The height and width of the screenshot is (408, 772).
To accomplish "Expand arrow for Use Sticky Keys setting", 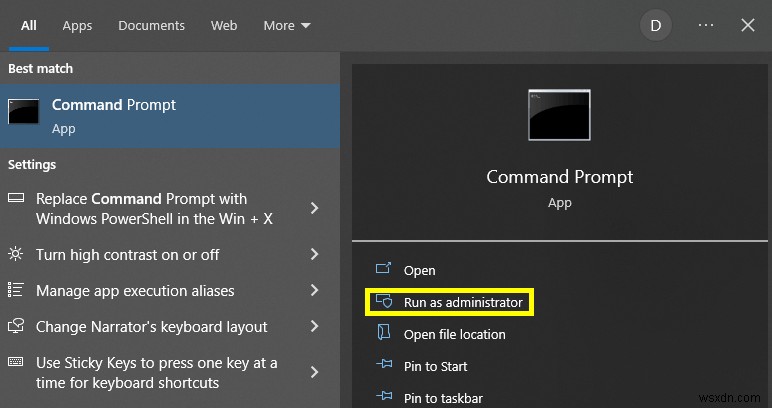I will click(x=314, y=372).
